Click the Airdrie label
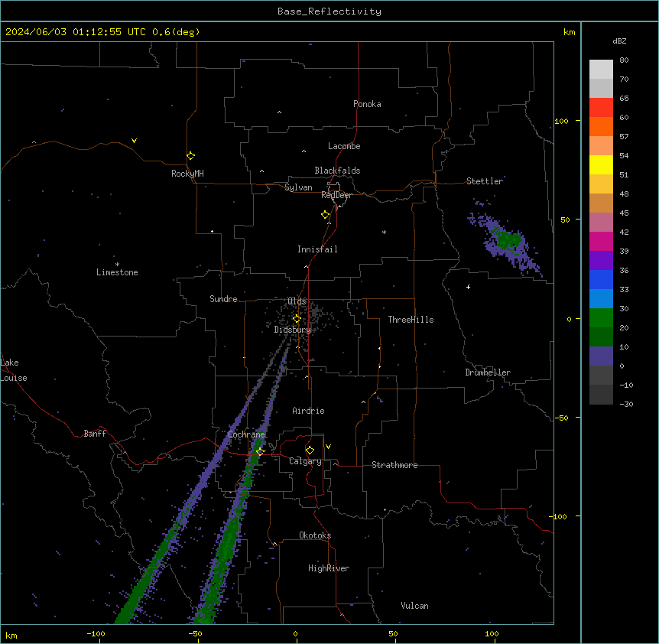Viewport: 659px width, 644px height. [308, 411]
